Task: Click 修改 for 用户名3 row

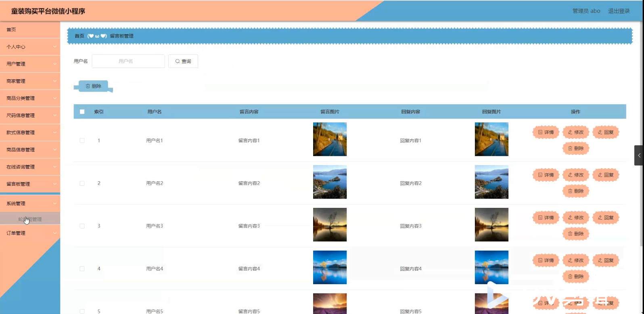Action: tap(576, 218)
